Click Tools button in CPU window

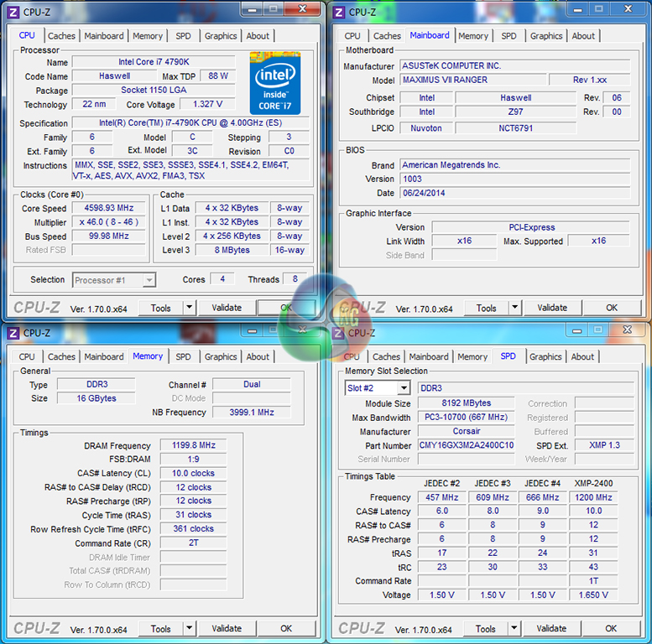click(x=161, y=309)
